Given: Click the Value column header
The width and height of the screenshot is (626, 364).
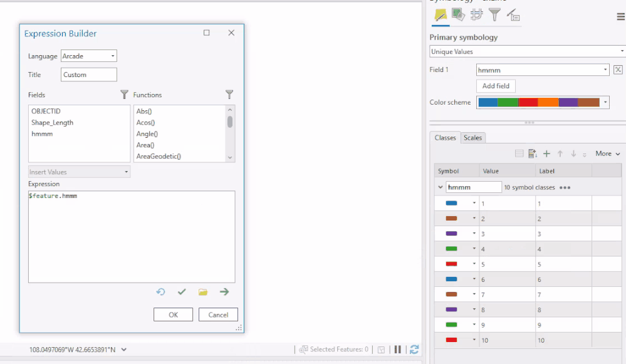Looking at the screenshot, I should (507, 171).
